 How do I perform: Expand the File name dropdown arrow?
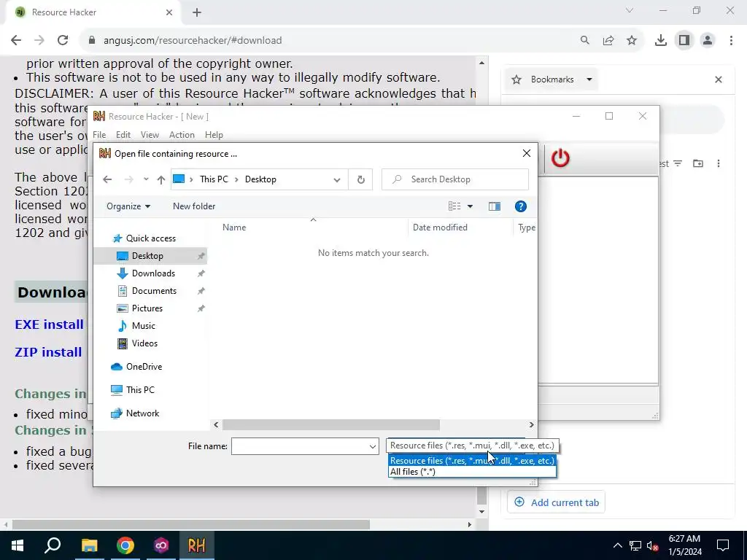pyautogui.click(x=373, y=446)
